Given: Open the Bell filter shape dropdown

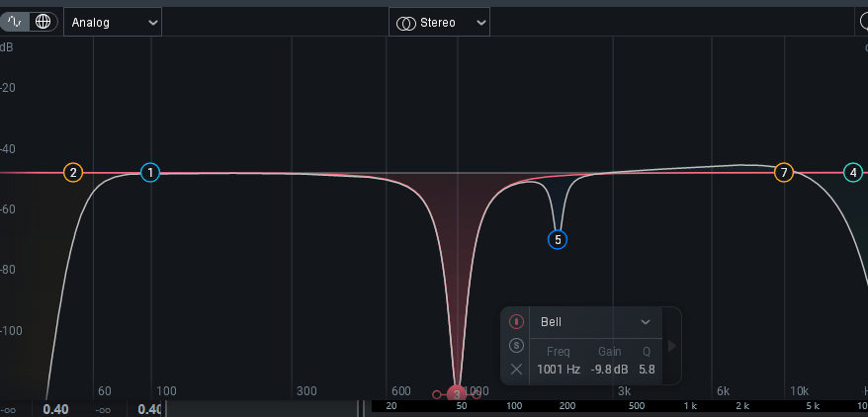Looking at the screenshot, I should pos(595,322).
